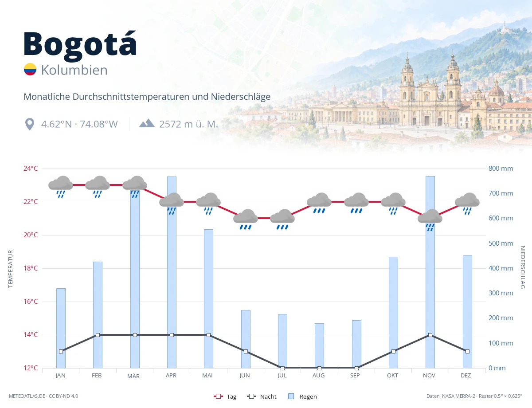Select the October rain bar

pos(393,312)
